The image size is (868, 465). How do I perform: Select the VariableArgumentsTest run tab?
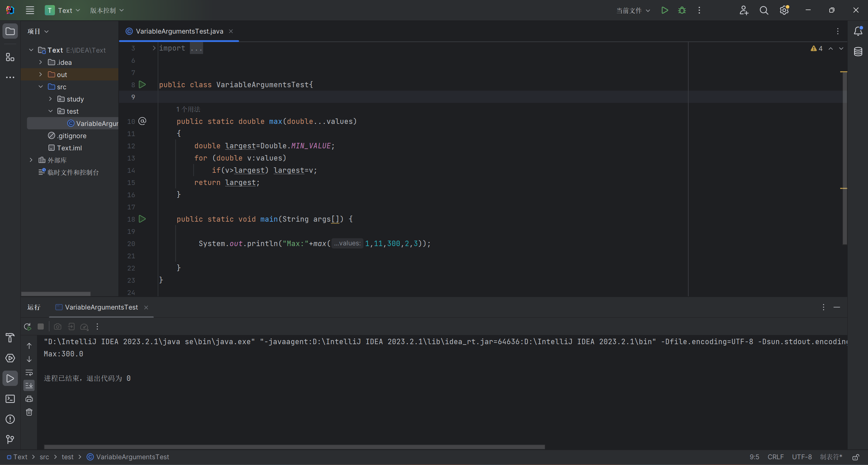101,307
